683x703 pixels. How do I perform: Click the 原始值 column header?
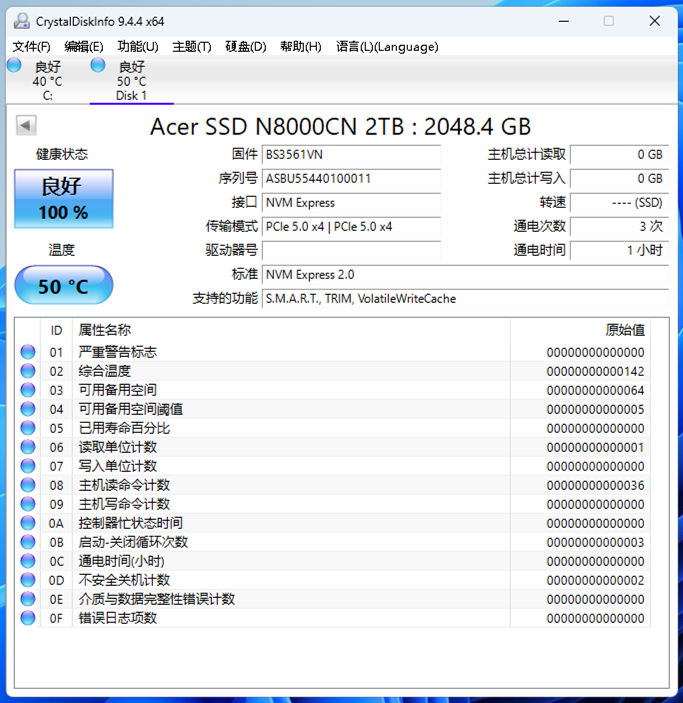[580, 330]
